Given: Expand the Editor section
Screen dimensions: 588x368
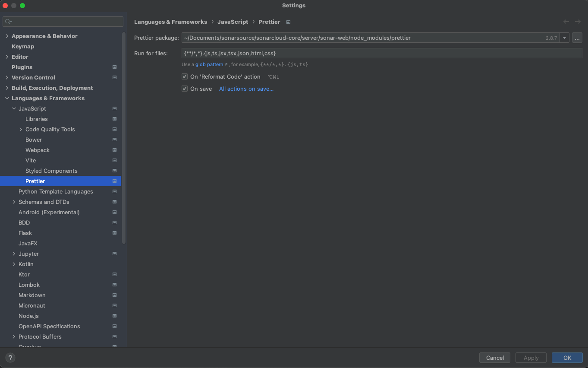Looking at the screenshot, I should [7, 57].
